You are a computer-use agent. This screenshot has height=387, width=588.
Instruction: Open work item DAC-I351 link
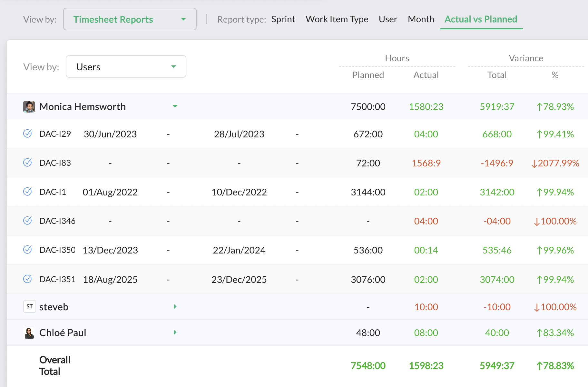coord(57,279)
